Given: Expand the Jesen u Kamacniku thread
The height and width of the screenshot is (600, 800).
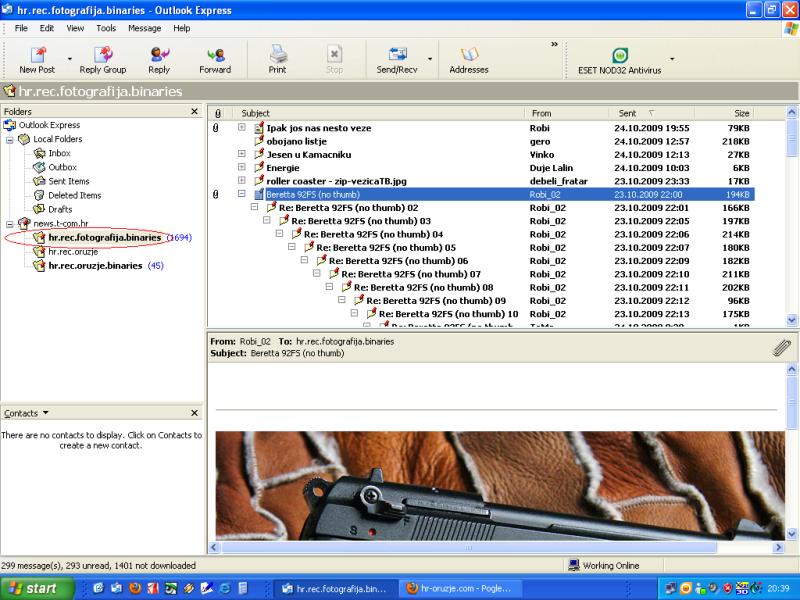Looking at the screenshot, I should 242,154.
